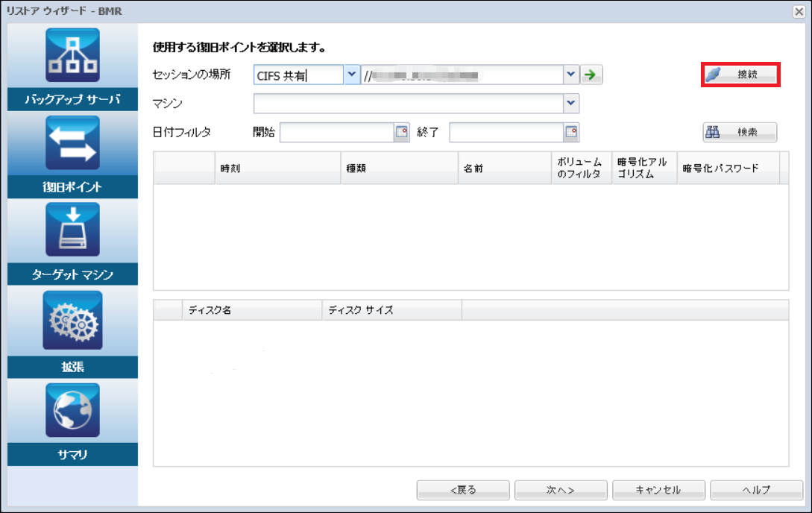
Task: Click the Target Machine disk icon
Action: 72,233
